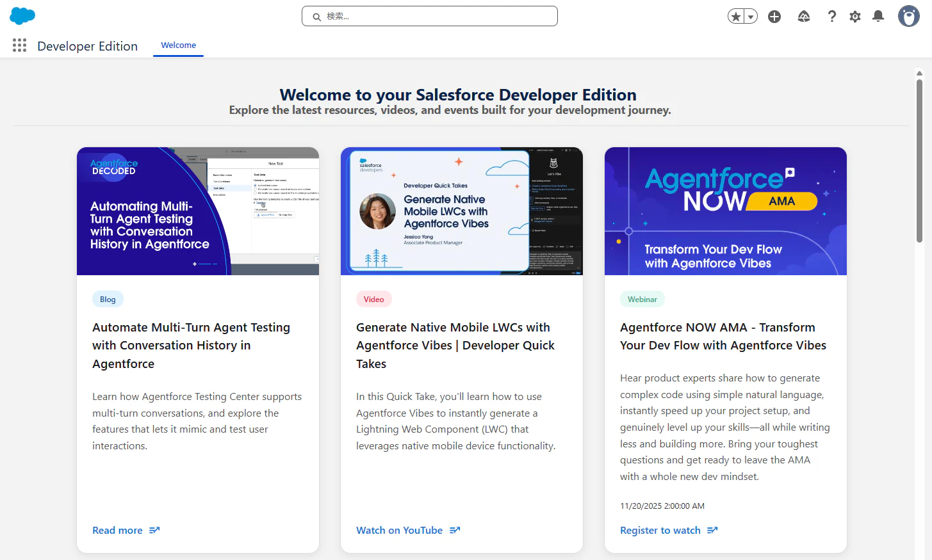This screenshot has width=932, height=560.
Task: Click the page vertical scrollbar thumb
Action: tap(919, 160)
